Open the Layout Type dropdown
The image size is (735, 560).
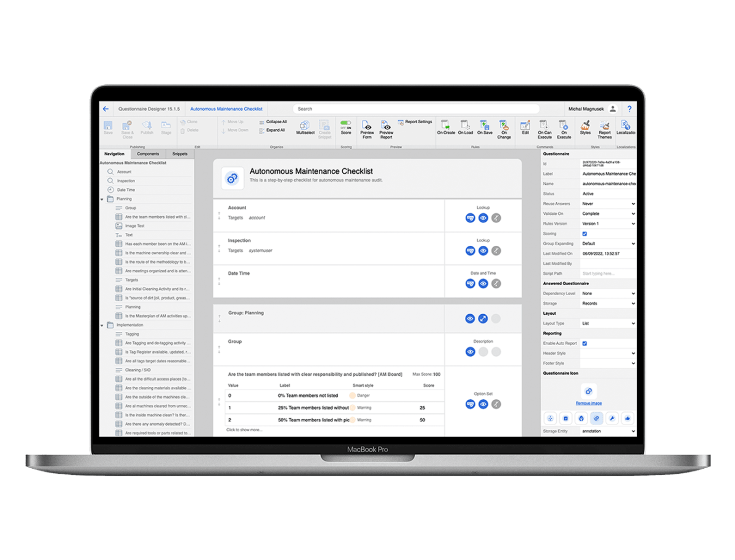pos(607,323)
